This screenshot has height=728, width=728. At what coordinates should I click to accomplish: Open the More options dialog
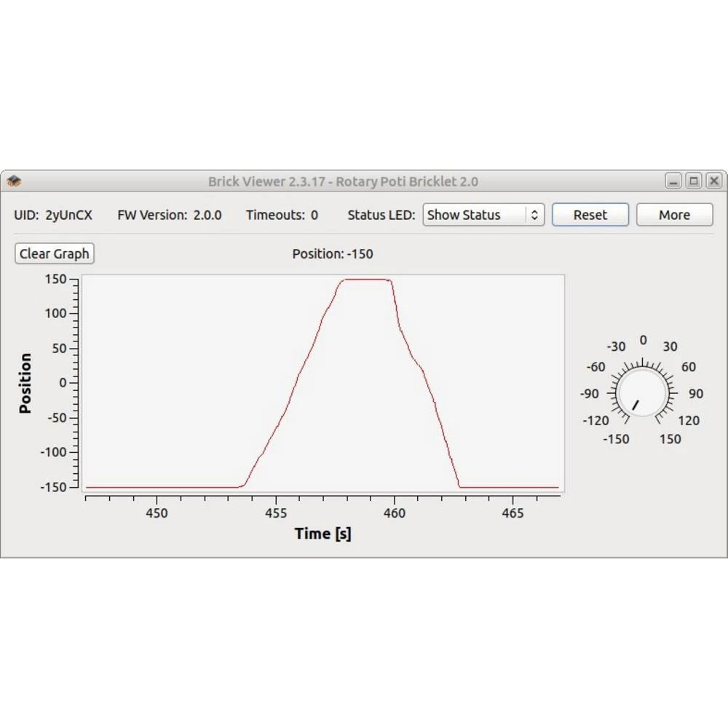[x=673, y=215]
